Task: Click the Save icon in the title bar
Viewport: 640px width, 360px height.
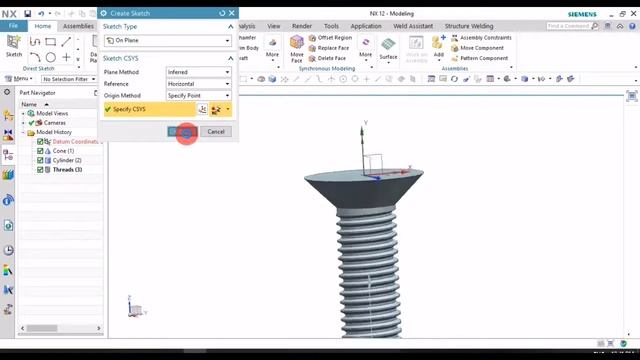Action: click(27, 13)
